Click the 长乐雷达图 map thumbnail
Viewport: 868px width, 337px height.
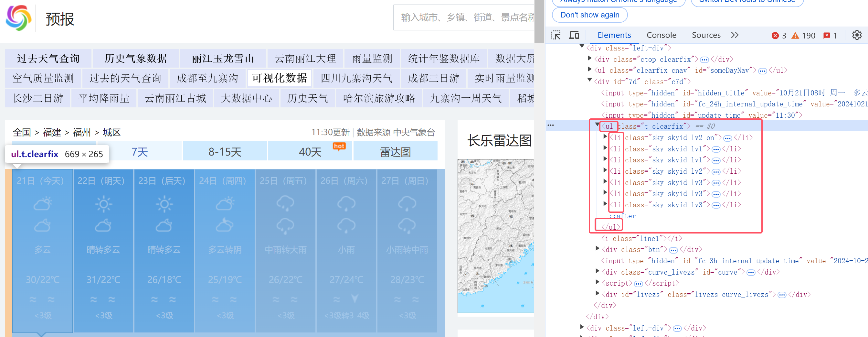click(496, 236)
